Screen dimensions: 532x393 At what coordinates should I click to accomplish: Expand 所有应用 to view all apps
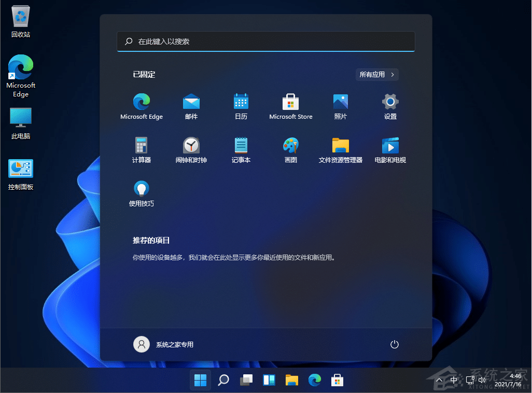click(x=377, y=74)
